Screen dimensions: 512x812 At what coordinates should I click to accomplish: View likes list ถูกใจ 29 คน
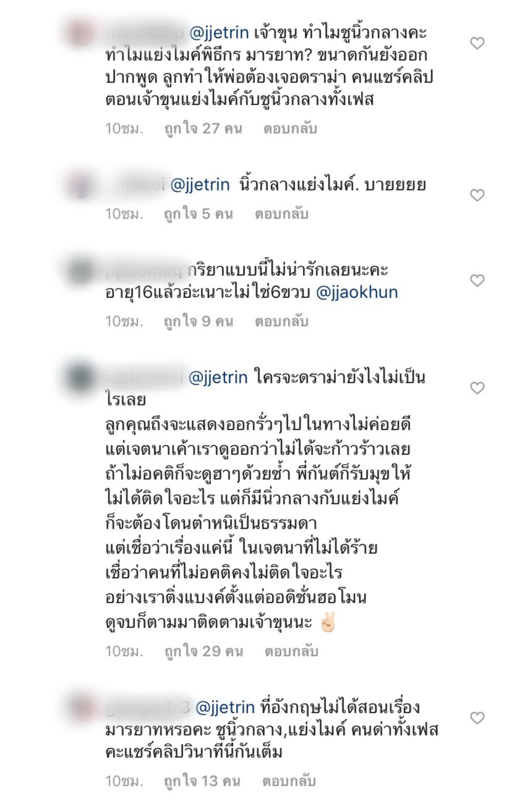tap(204, 651)
